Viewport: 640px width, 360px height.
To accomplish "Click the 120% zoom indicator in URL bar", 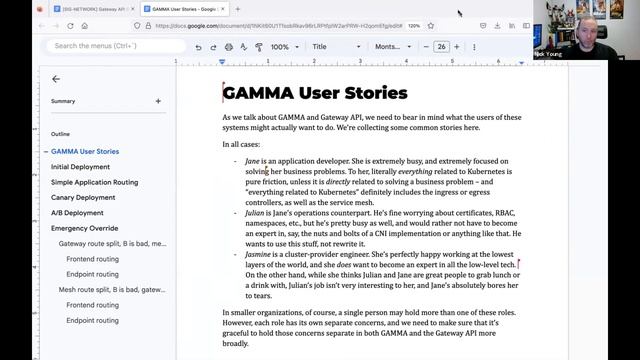I will (414, 26).
